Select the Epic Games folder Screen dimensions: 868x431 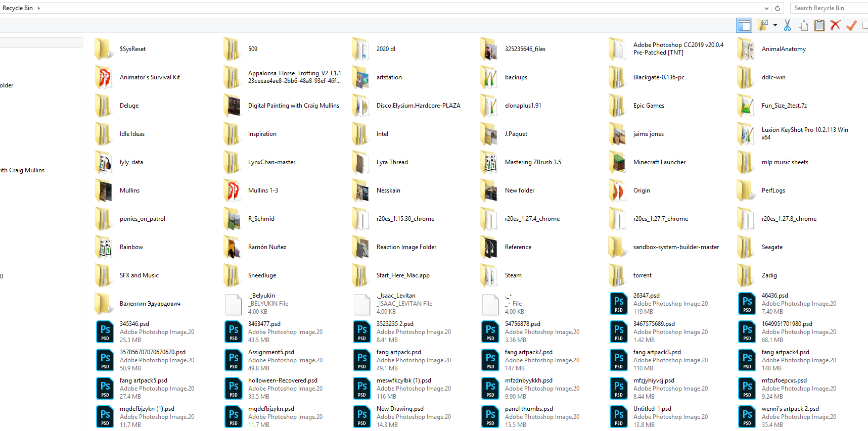pos(649,106)
